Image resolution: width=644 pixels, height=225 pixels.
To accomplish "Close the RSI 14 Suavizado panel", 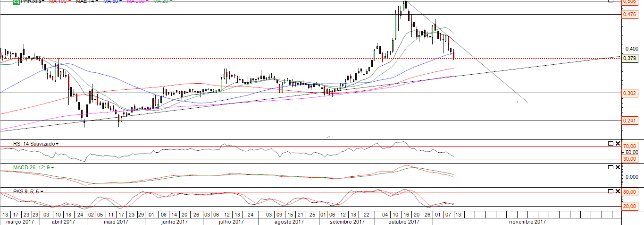I will coord(618,143).
